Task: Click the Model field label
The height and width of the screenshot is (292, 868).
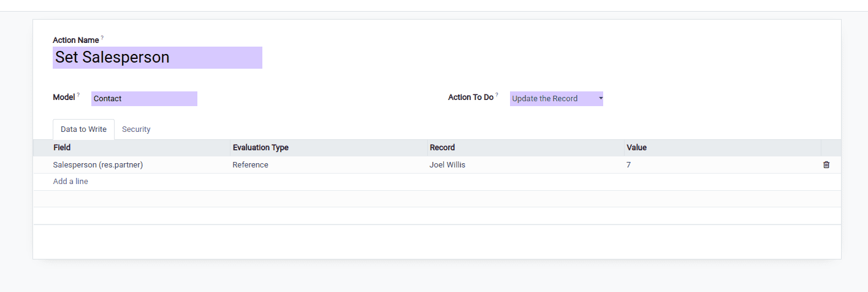Action: click(x=64, y=98)
